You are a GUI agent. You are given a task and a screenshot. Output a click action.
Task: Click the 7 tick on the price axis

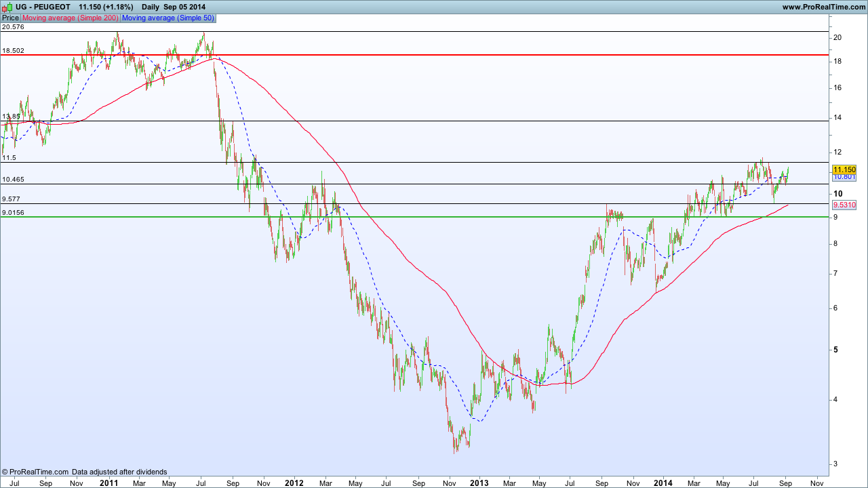(x=835, y=273)
